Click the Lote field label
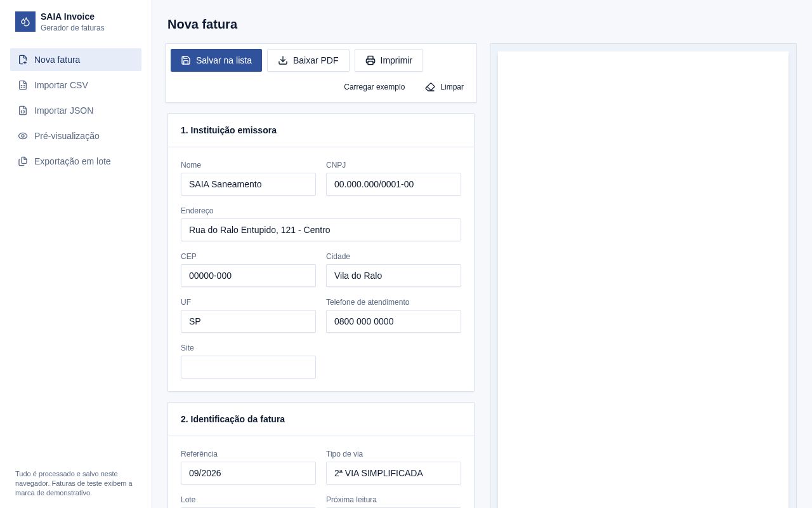Image resolution: width=812 pixels, height=508 pixels. [x=188, y=500]
